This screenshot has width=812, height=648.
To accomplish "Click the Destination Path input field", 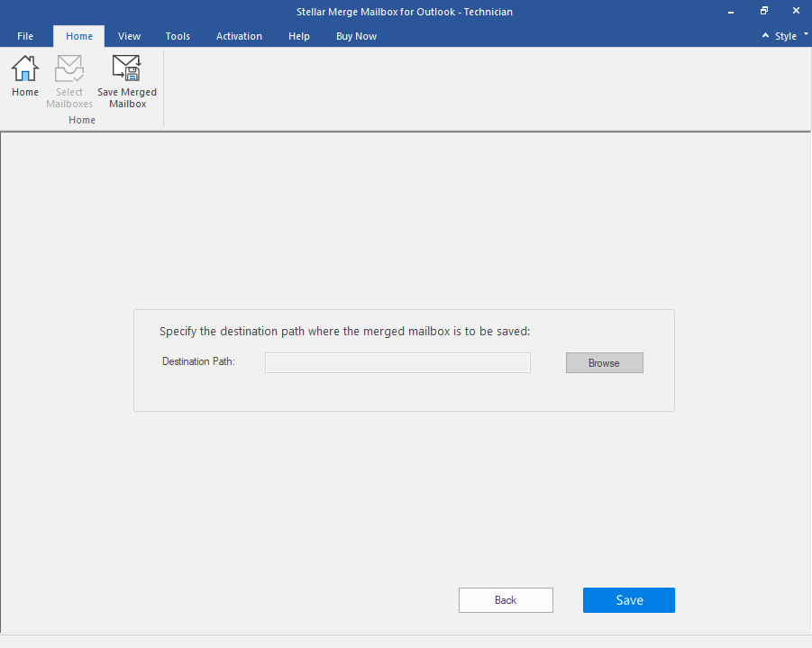I will click(397, 362).
